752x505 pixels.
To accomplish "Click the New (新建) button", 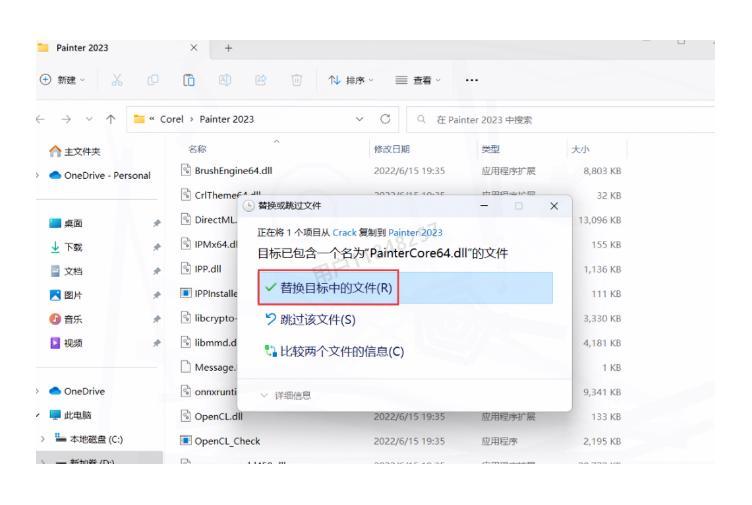I will 63,80.
